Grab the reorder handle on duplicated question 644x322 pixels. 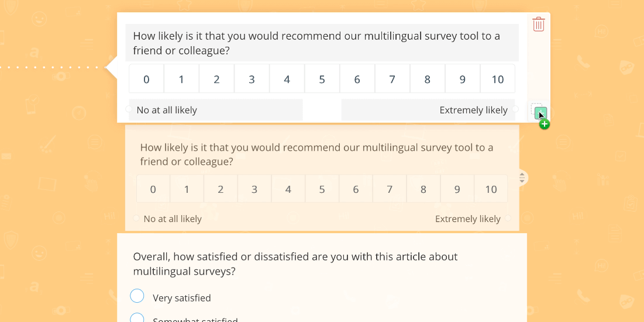click(522, 178)
